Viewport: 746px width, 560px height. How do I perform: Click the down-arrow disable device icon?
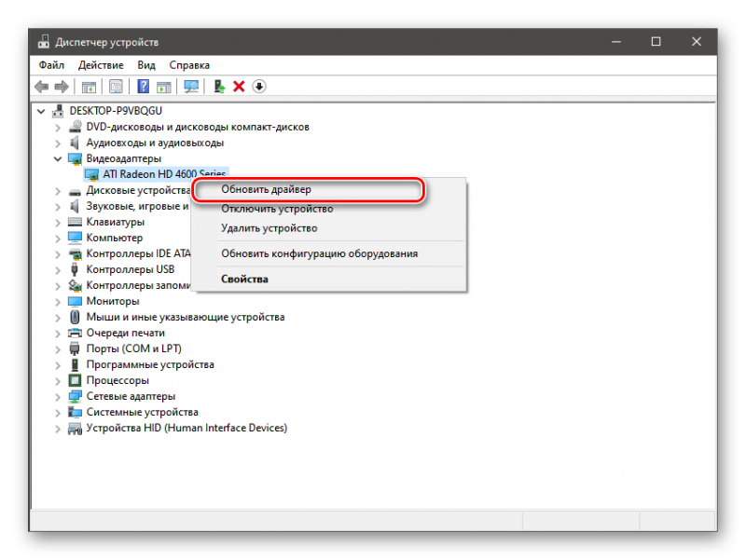pos(259,87)
